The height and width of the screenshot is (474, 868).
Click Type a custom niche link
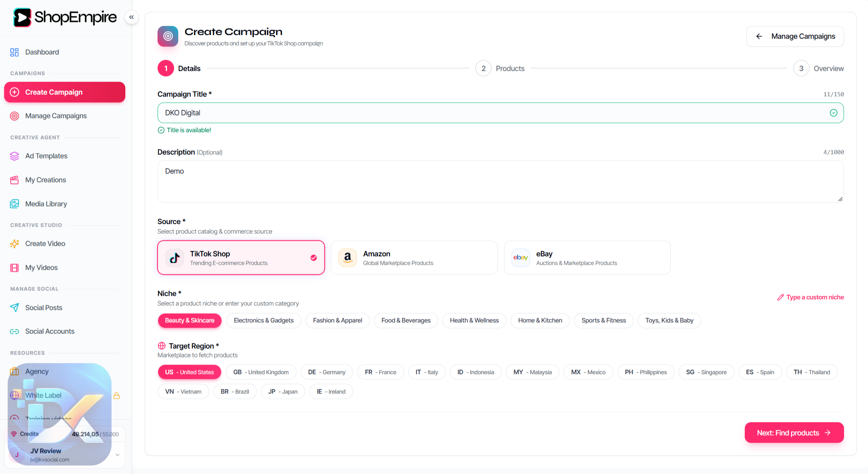point(811,297)
